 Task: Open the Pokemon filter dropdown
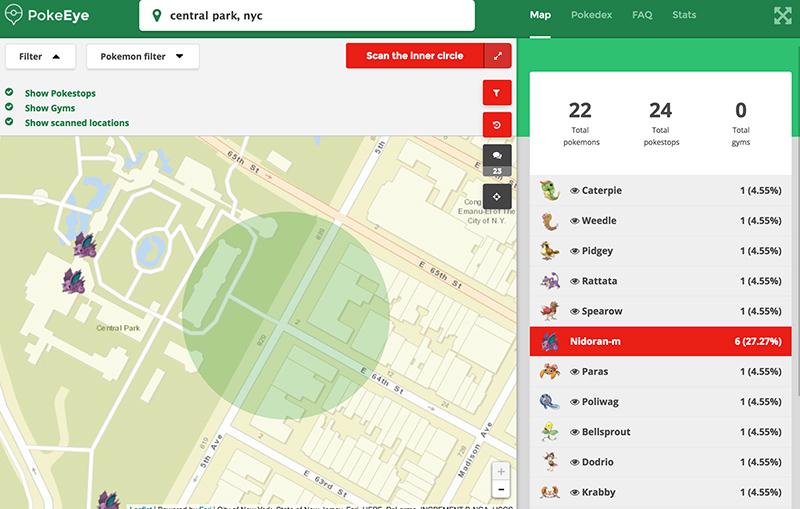142,56
